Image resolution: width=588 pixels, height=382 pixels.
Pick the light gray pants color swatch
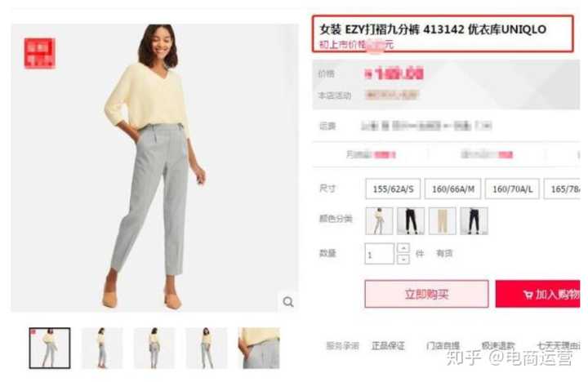point(379,221)
